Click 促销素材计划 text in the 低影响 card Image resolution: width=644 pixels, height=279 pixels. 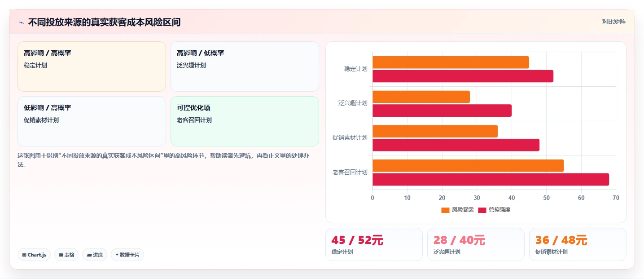(41, 120)
